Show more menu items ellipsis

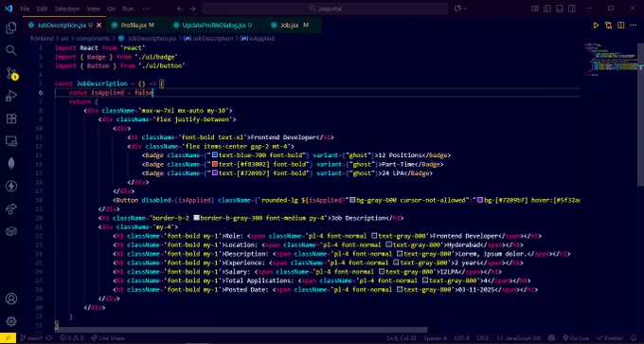pos(146,9)
